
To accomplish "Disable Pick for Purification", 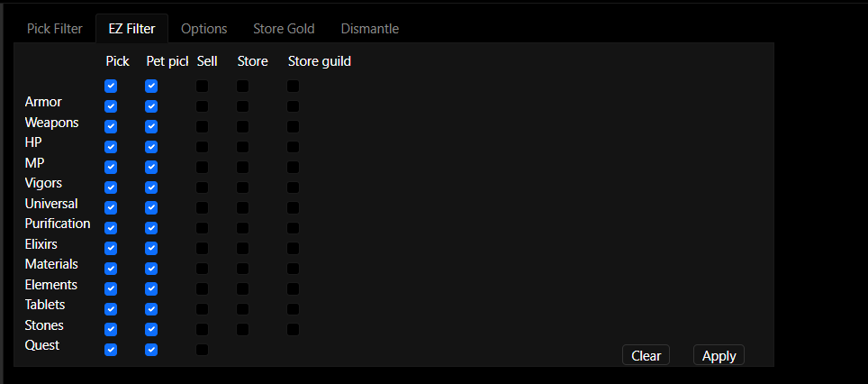I will pyautogui.click(x=111, y=228).
